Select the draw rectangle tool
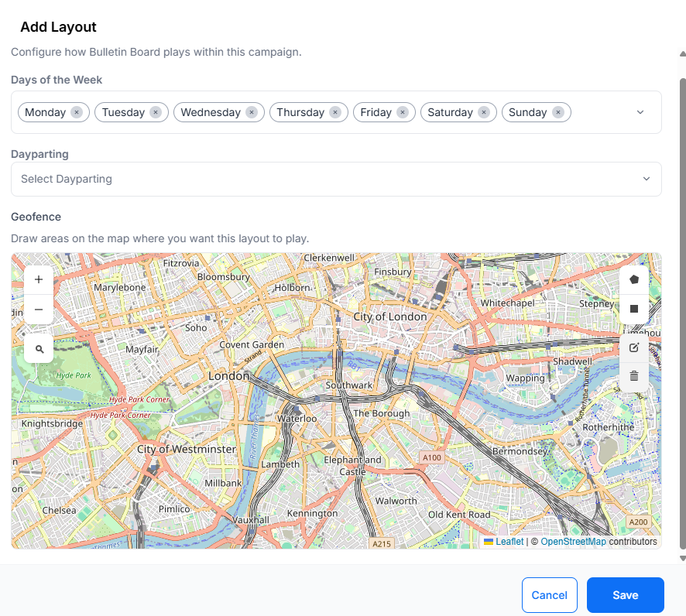The height and width of the screenshot is (616, 686). tap(634, 309)
